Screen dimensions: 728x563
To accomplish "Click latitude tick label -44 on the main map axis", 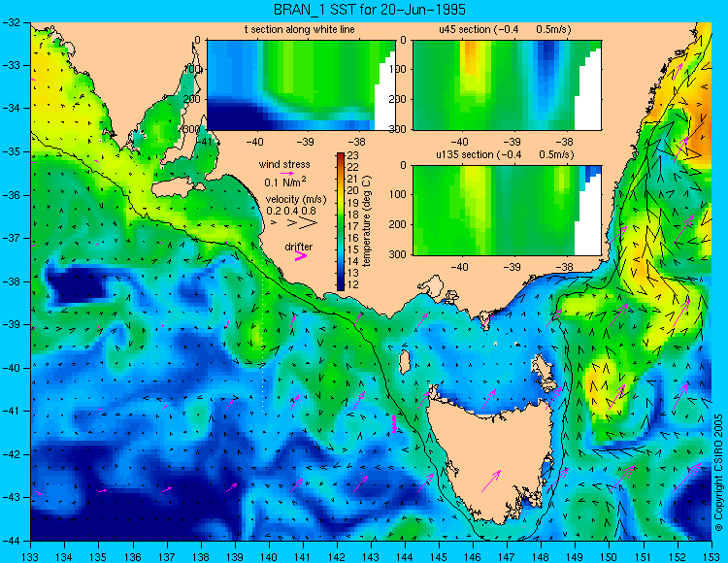I will tap(12, 541).
